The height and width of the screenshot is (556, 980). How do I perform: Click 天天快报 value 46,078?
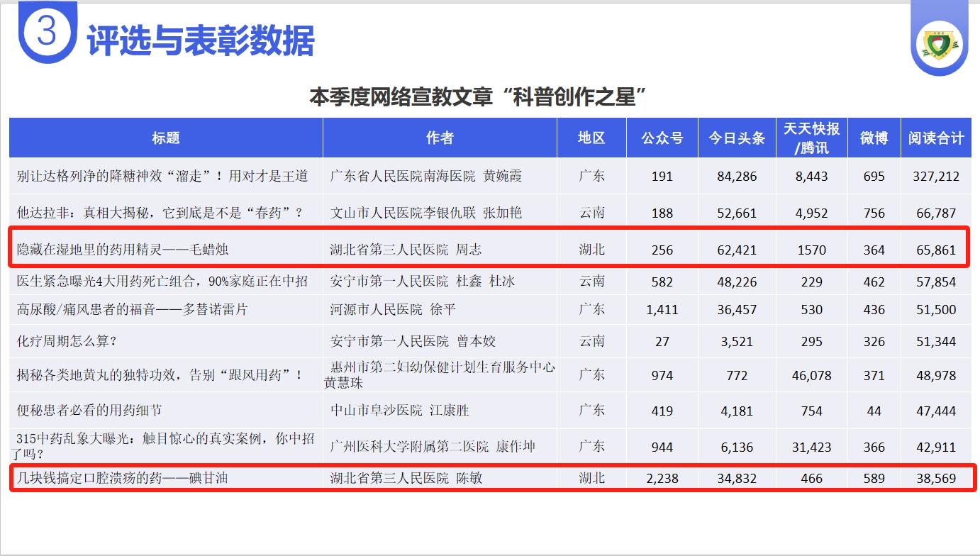tap(812, 375)
